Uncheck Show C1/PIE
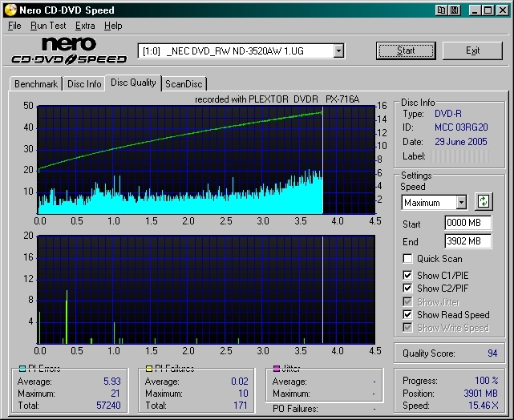This screenshot has width=514, height=420. [407, 275]
